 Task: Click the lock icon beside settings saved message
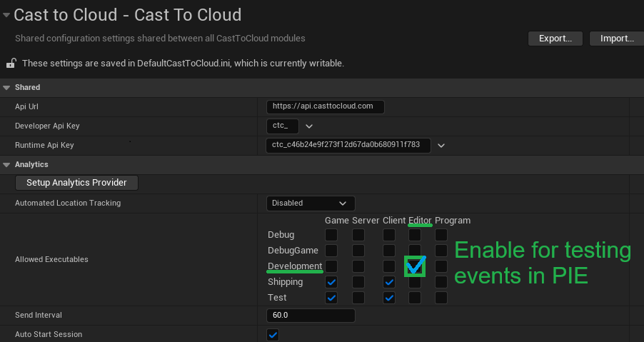point(11,64)
